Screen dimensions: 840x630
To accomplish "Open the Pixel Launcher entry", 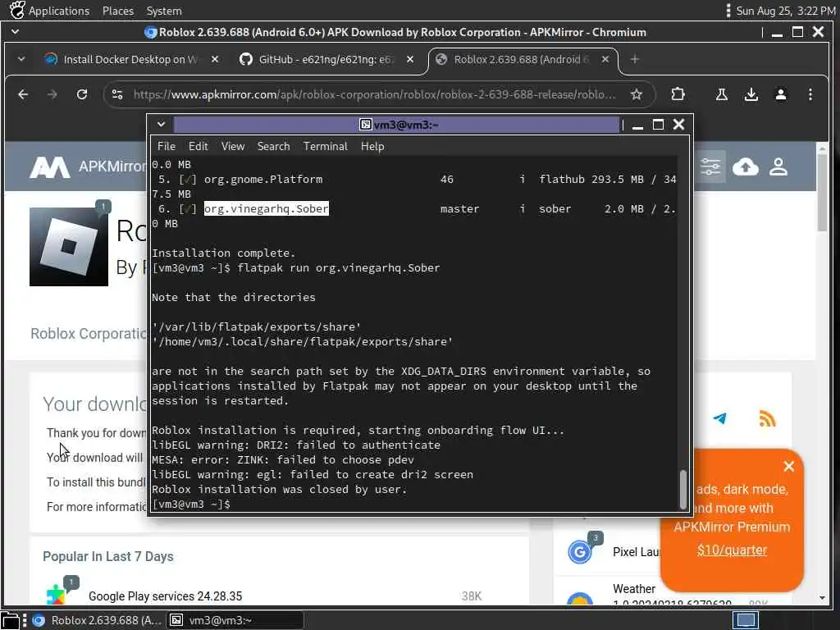I will point(637,552).
